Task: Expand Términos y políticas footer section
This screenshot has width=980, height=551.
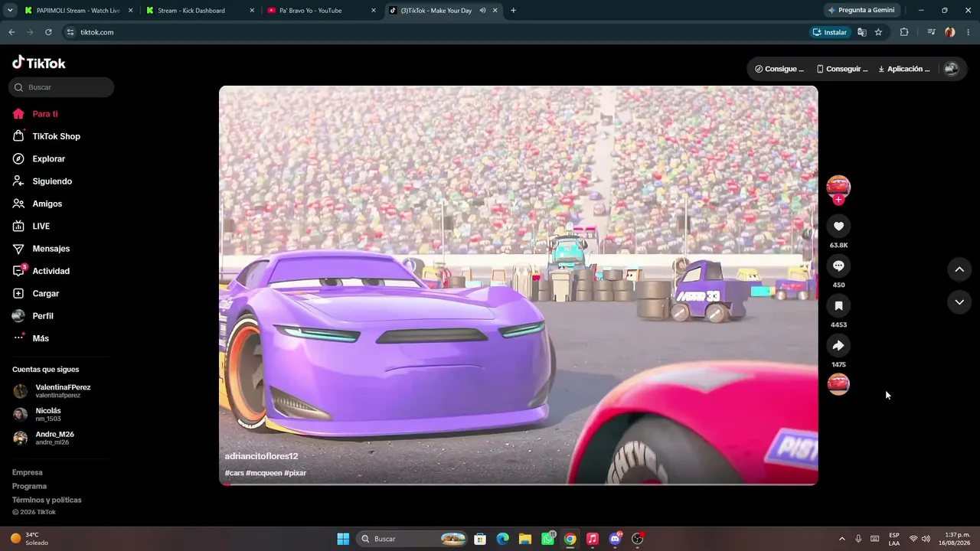Action: [47, 500]
